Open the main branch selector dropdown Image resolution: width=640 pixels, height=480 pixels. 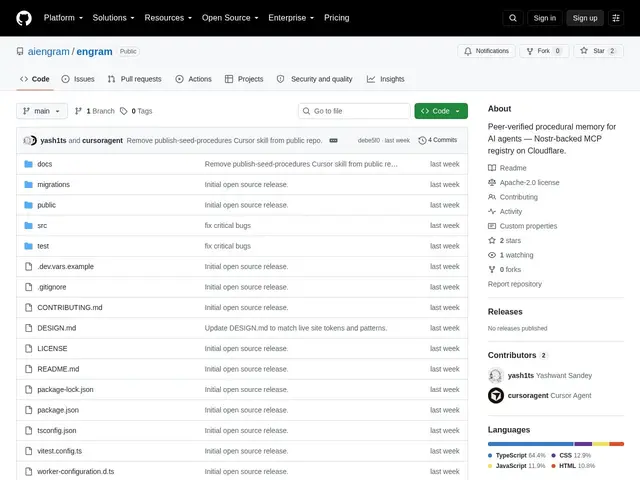click(42, 111)
